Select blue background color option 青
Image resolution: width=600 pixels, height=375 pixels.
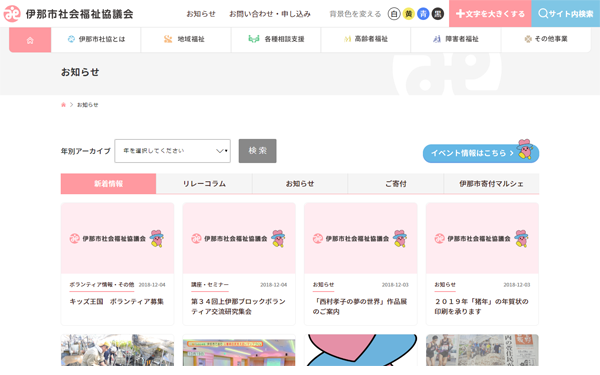point(423,14)
